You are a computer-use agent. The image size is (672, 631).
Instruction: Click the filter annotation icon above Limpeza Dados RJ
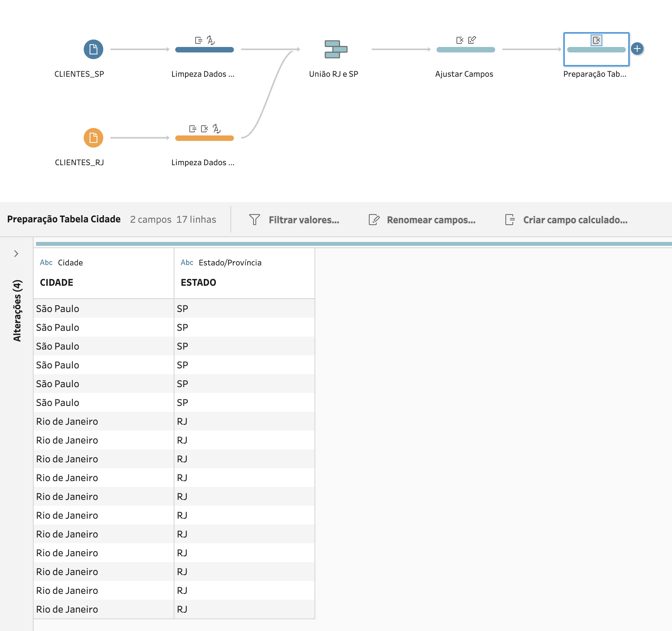(x=192, y=128)
